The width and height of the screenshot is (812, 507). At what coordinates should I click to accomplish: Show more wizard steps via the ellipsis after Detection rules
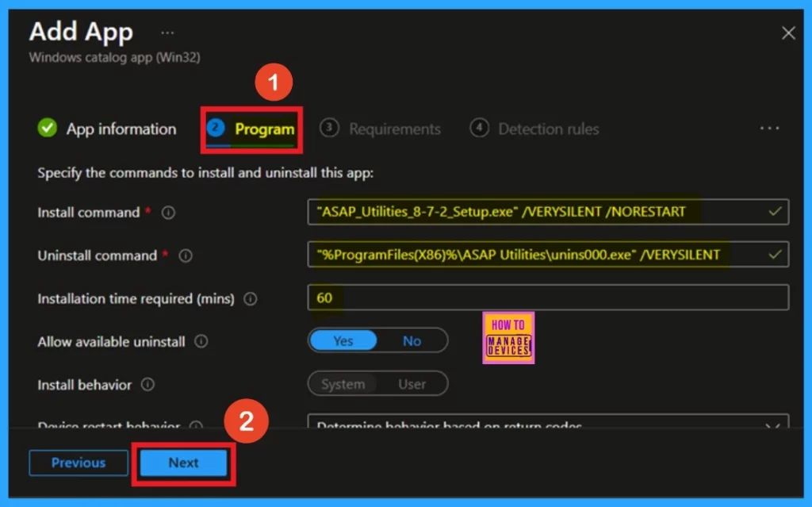pos(769,128)
